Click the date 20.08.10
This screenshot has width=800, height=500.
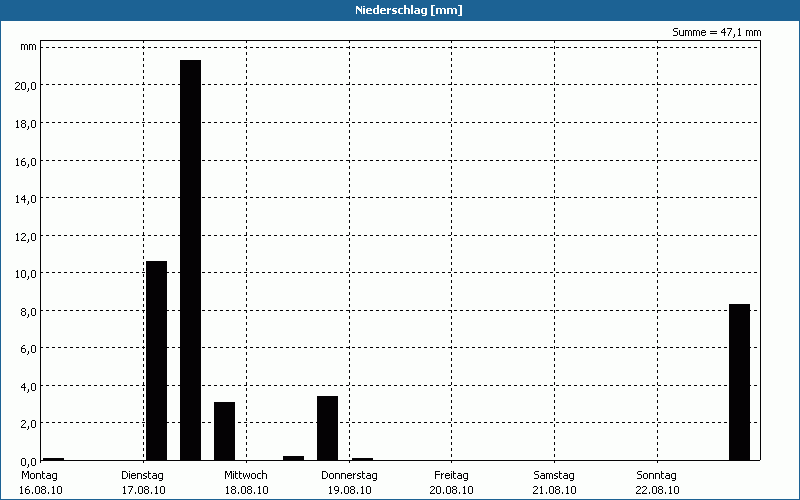tap(452, 490)
